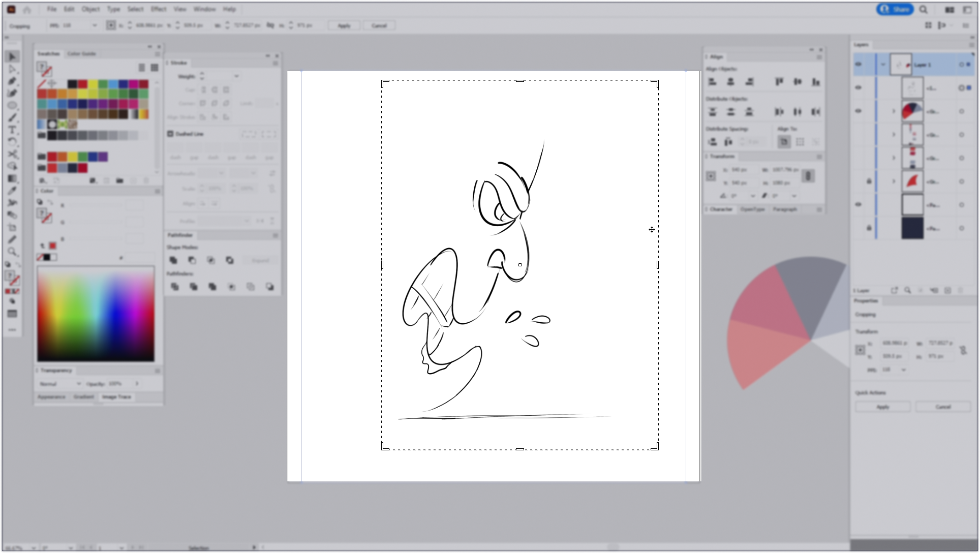
Task: Collapse the Layer 1 chevron
Action: click(x=883, y=65)
